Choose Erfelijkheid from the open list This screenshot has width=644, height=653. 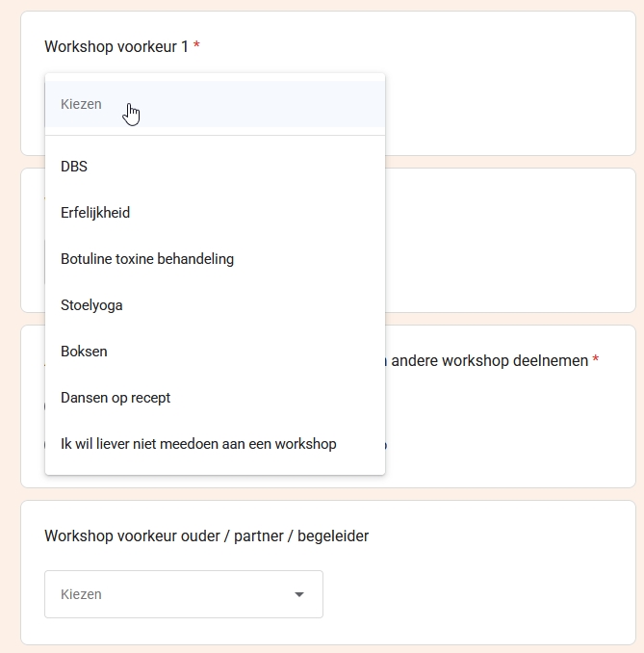95,213
